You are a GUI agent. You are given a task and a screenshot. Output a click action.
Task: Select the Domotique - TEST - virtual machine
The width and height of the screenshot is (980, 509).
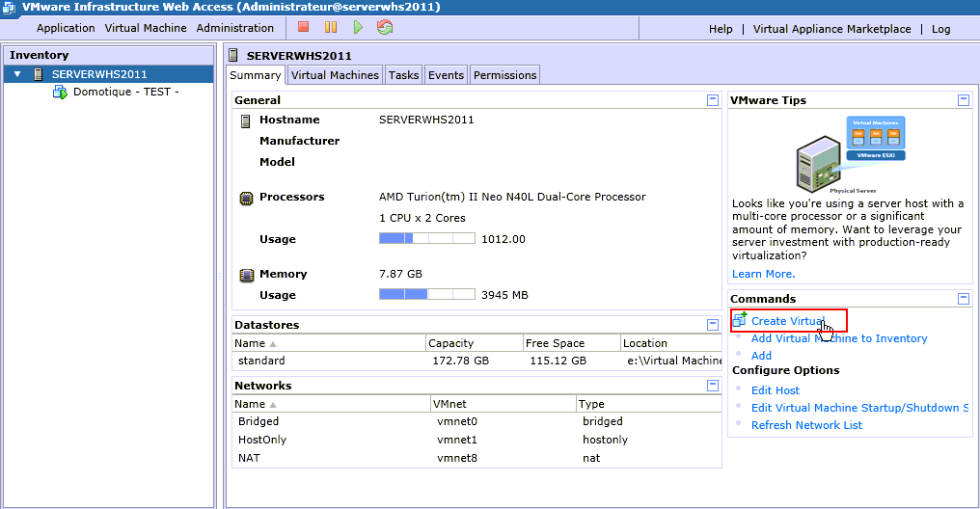tap(125, 92)
